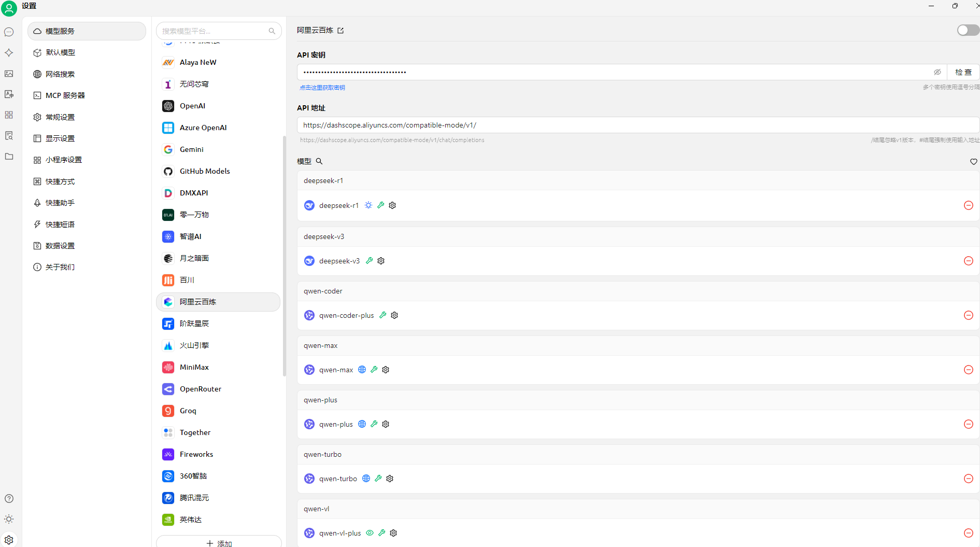Viewport: 980px width, 547px height.
Task: Select OpenAI provider in list
Action: point(218,106)
